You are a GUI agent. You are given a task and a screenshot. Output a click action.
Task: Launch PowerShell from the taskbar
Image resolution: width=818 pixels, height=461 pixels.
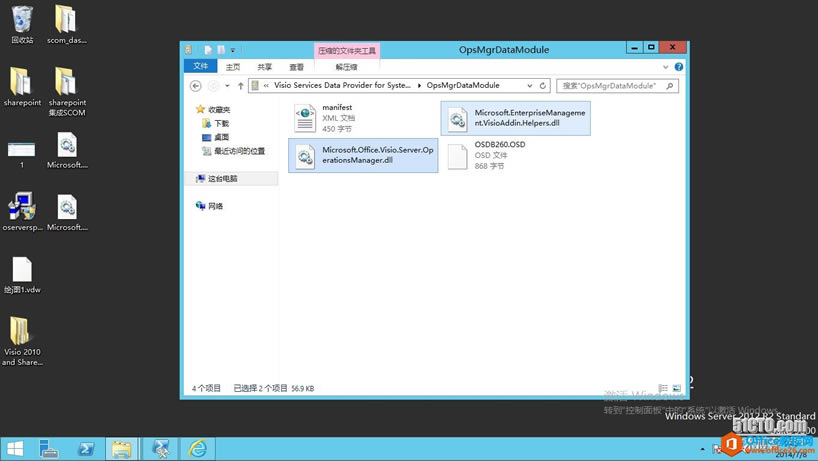86,449
